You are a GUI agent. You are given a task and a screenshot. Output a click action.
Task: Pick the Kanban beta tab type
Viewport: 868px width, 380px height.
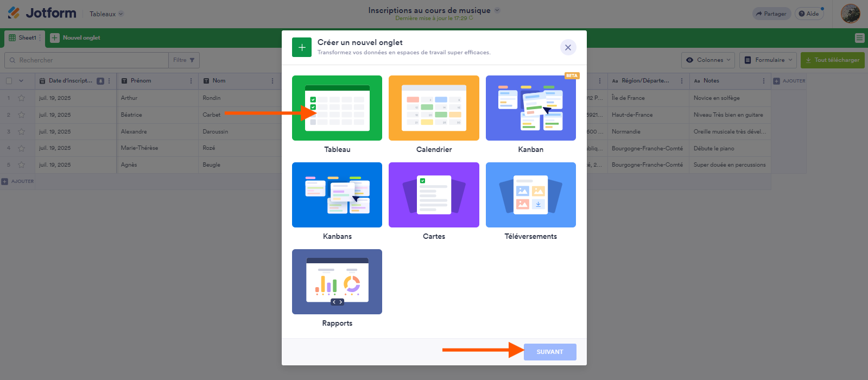pyautogui.click(x=531, y=108)
